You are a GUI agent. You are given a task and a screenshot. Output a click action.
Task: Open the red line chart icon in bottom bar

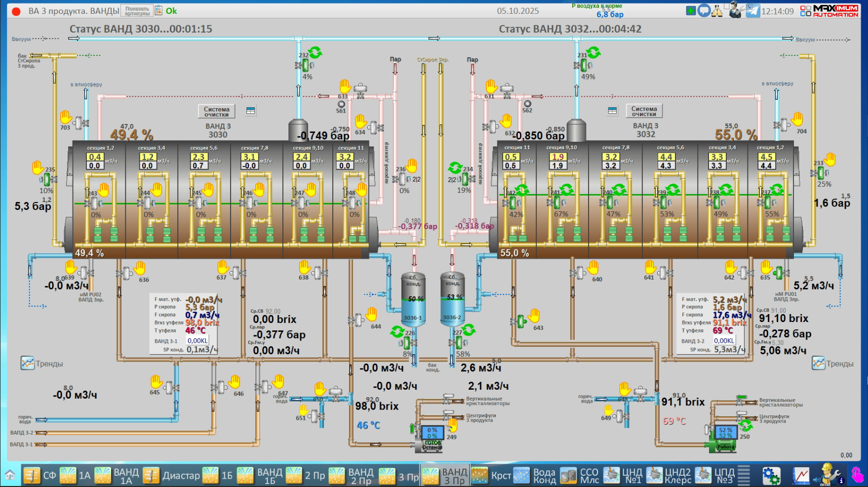pyautogui.click(x=801, y=476)
